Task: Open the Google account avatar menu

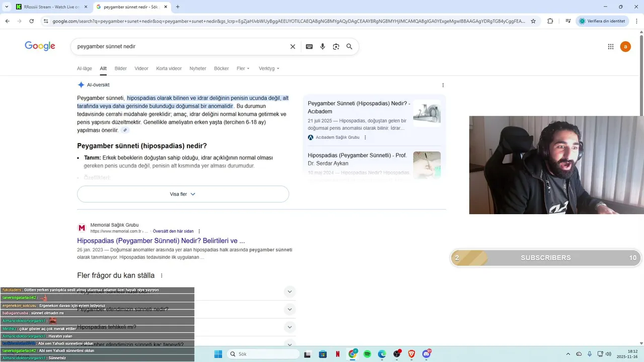Action: click(x=625, y=46)
